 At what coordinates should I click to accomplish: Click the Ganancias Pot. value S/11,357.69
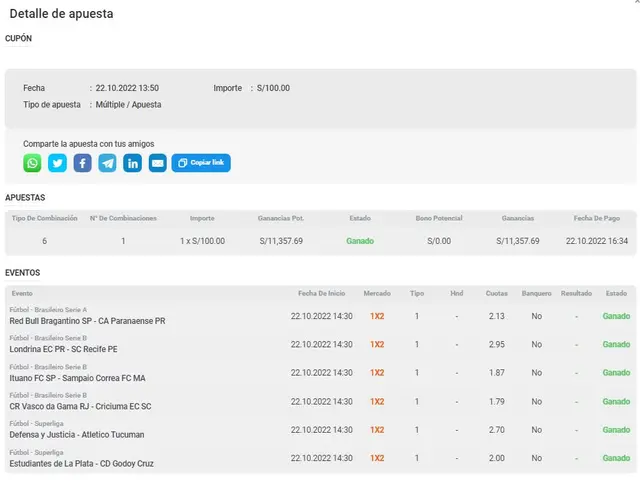281,241
